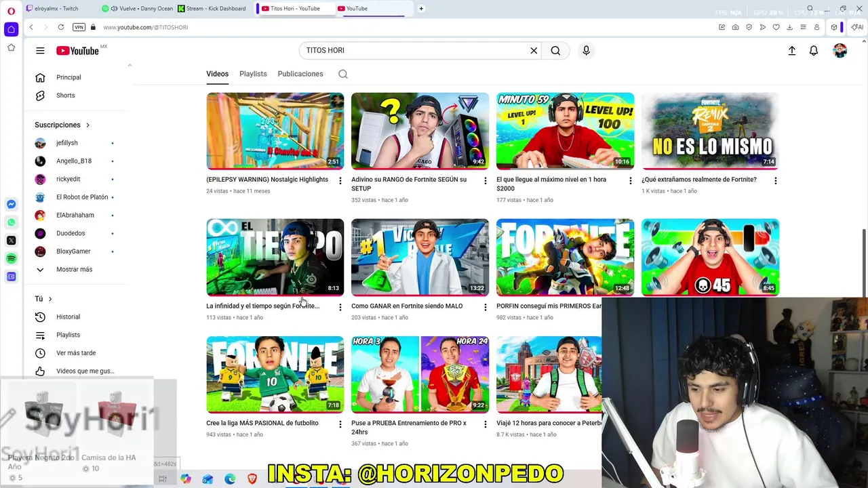Open the notifications bell
The width and height of the screenshot is (868, 488).
click(x=814, y=51)
